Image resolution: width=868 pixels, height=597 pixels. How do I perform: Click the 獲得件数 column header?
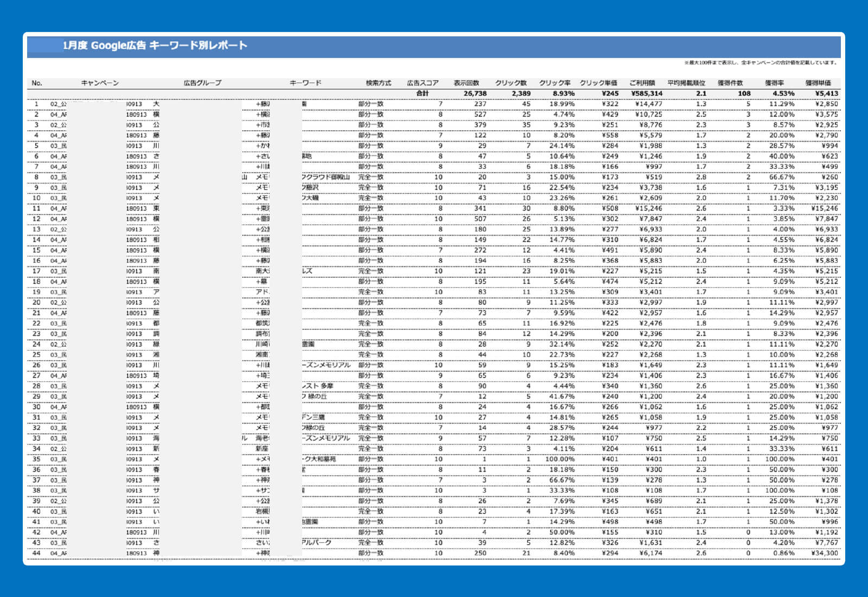[730, 83]
